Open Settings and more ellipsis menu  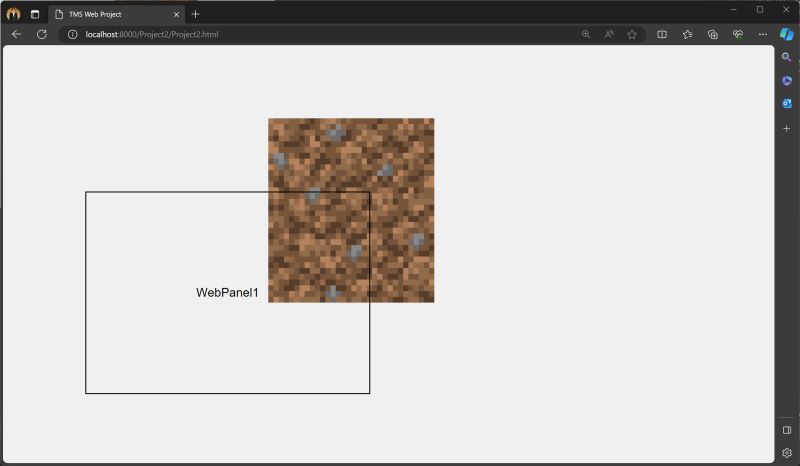(x=763, y=34)
